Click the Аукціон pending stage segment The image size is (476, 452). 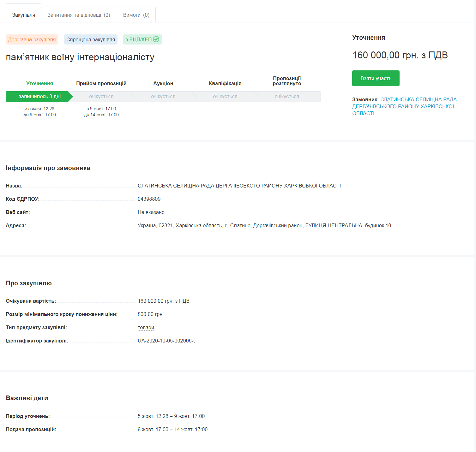pos(163,97)
